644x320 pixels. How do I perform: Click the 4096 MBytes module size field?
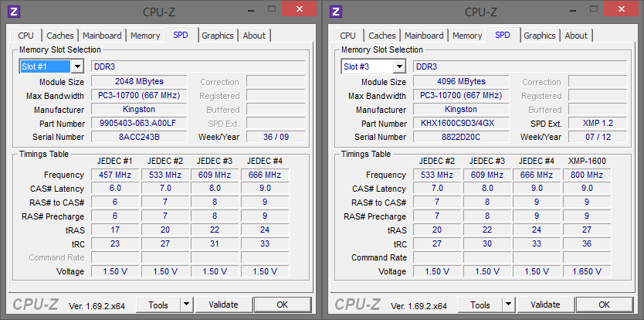[461, 81]
